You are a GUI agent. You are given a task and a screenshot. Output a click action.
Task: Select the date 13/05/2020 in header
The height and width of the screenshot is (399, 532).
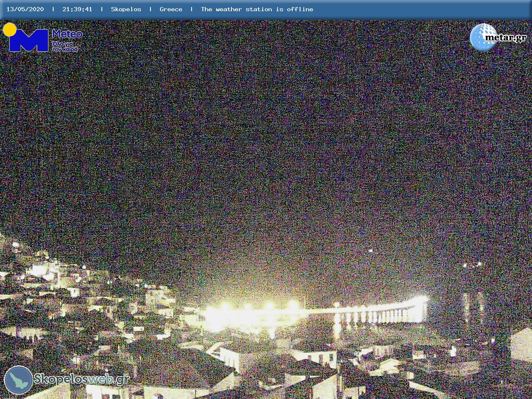[x=25, y=9]
